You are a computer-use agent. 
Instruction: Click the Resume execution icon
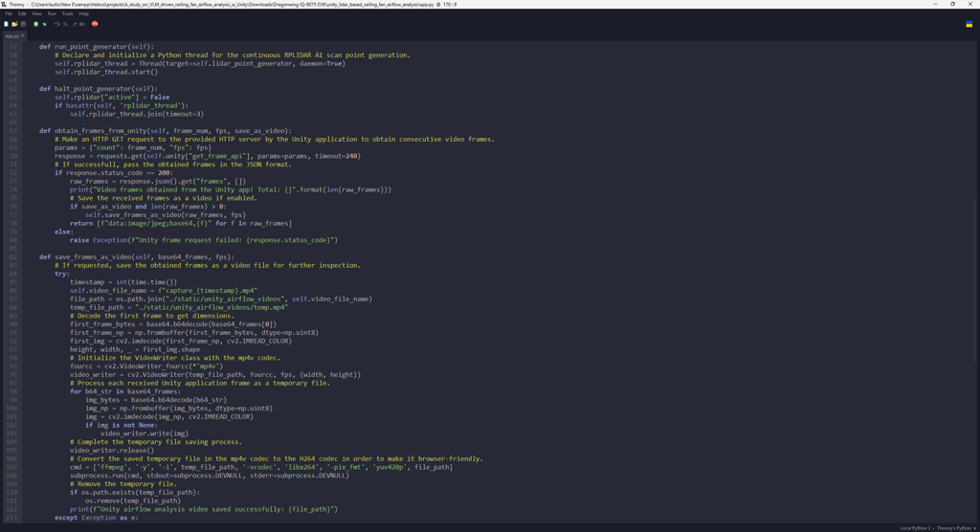pyautogui.click(x=82, y=24)
